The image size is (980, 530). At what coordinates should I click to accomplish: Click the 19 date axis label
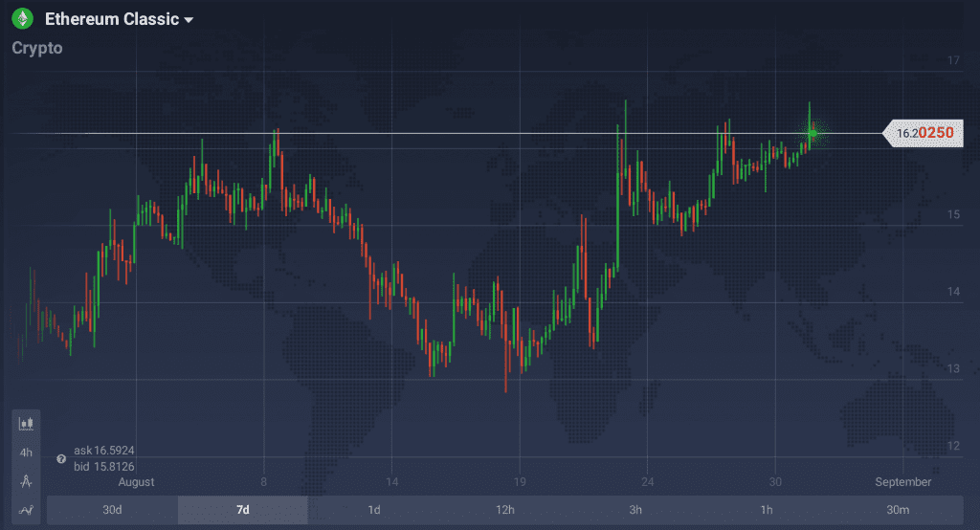point(520,482)
